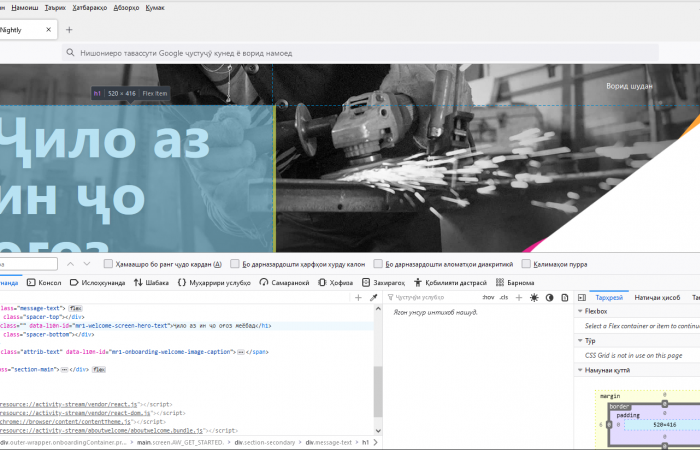Screen dimensions: 700x450
Task: Open the Шабака network tab
Action: (x=151, y=283)
